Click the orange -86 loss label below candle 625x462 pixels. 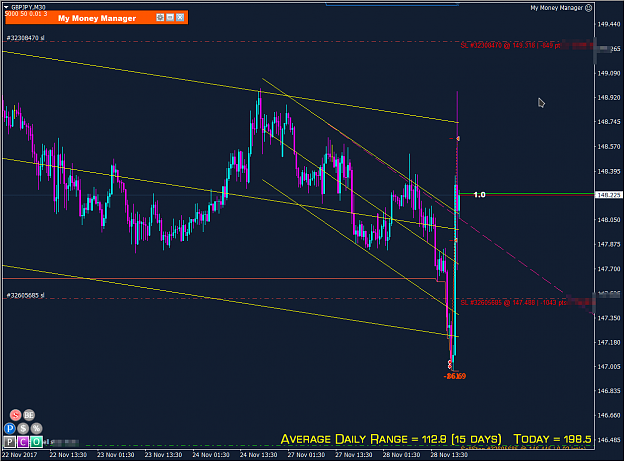[x=454, y=376]
